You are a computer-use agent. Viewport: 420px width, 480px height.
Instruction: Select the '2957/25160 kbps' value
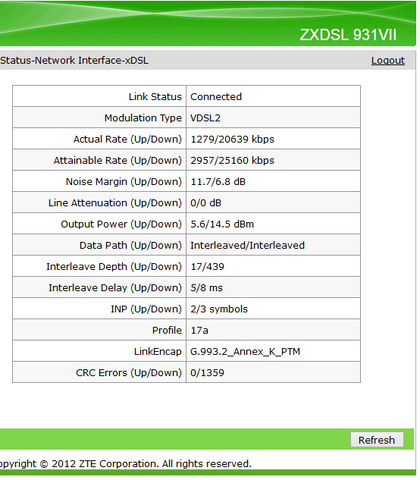pos(232,161)
